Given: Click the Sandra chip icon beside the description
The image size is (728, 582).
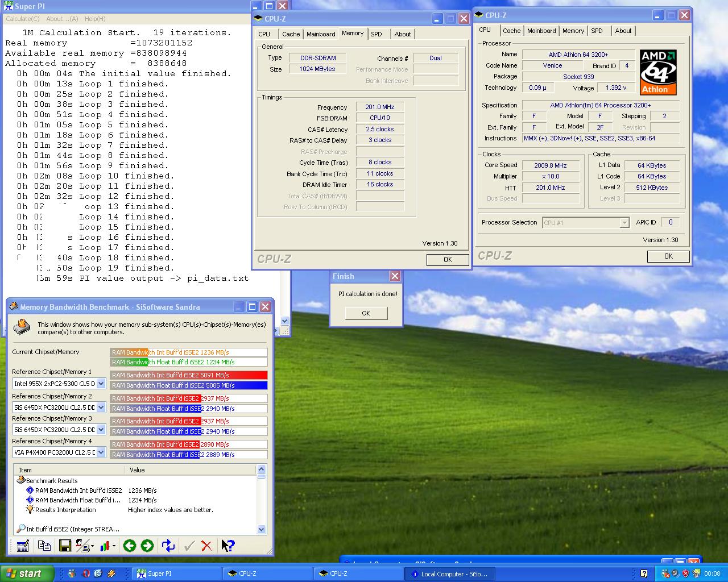Looking at the screenshot, I should 22,327.
